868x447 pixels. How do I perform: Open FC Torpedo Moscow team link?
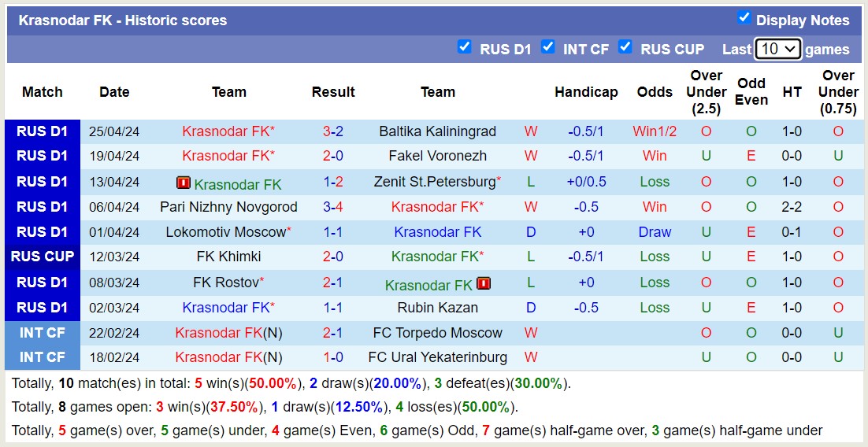point(437,333)
